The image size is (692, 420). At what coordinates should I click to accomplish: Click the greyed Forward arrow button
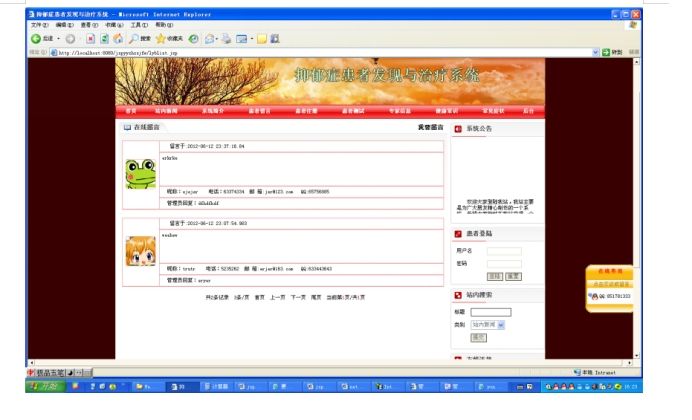(x=70, y=39)
